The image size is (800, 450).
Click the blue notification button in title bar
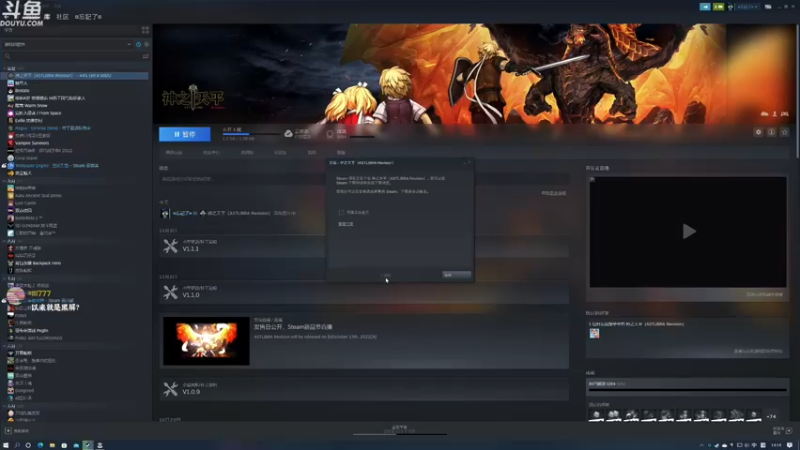pyautogui.click(x=705, y=7)
